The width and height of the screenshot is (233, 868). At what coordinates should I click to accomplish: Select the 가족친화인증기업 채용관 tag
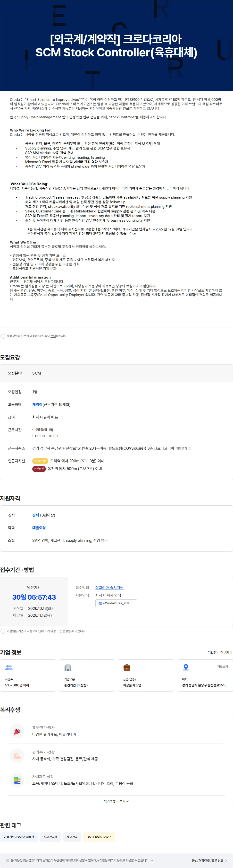click(x=19, y=837)
